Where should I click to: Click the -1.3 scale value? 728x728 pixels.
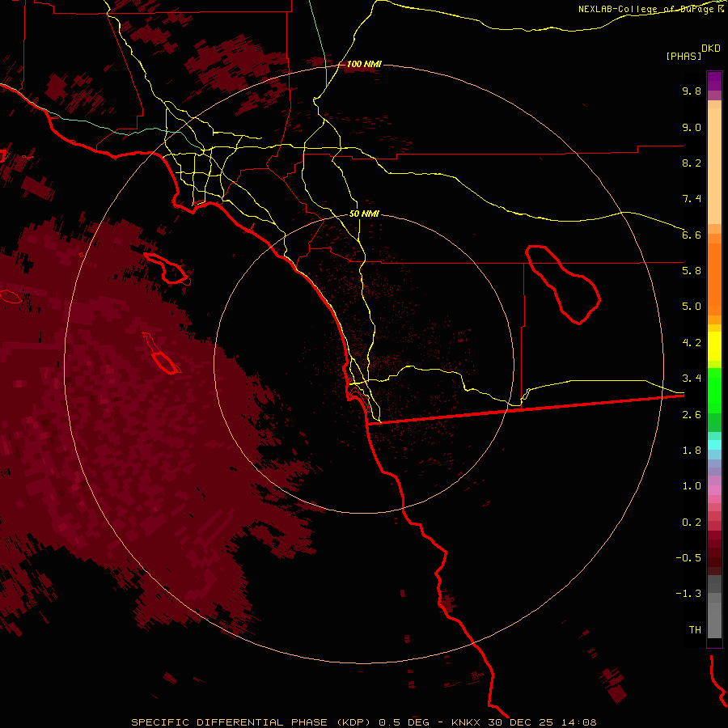(x=688, y=594)
